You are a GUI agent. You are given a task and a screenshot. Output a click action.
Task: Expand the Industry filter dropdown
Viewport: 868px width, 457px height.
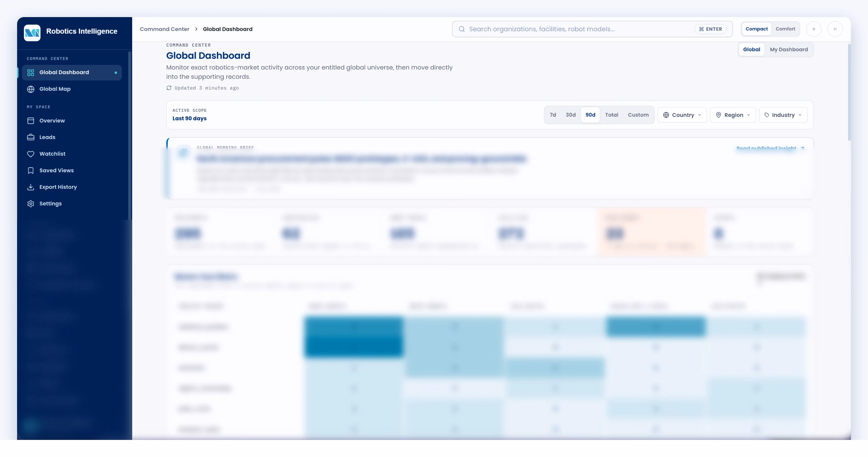click(x=783, y=115)
